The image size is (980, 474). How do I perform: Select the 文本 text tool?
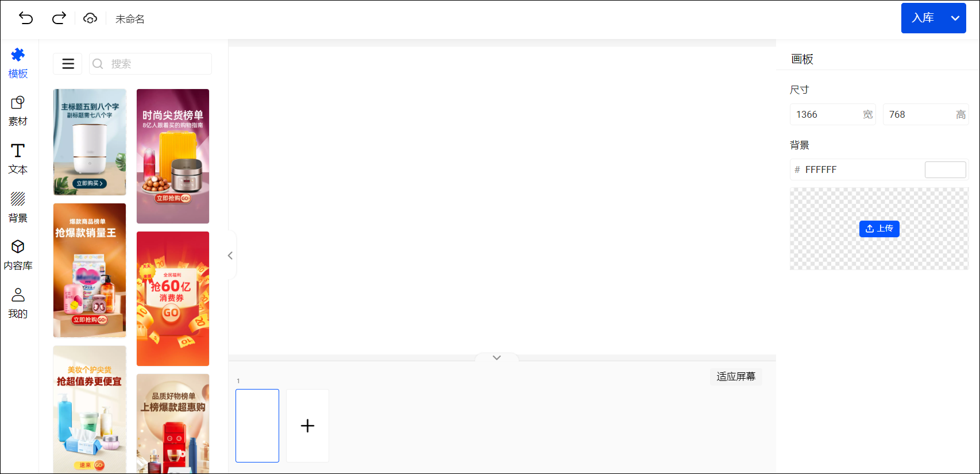click(18, 159)
